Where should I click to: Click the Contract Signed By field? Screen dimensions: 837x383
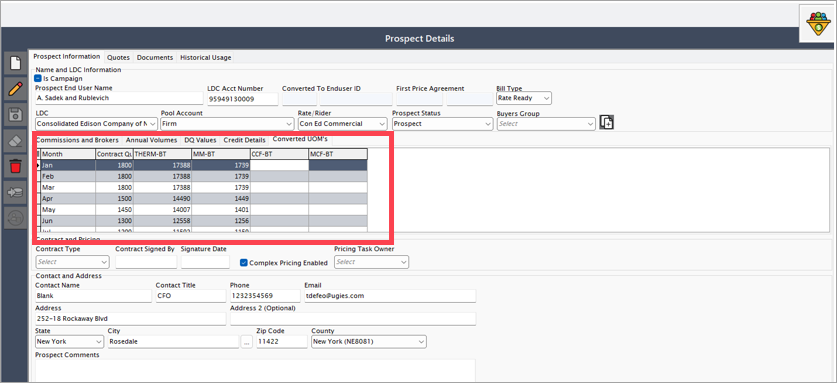[146, 262]
